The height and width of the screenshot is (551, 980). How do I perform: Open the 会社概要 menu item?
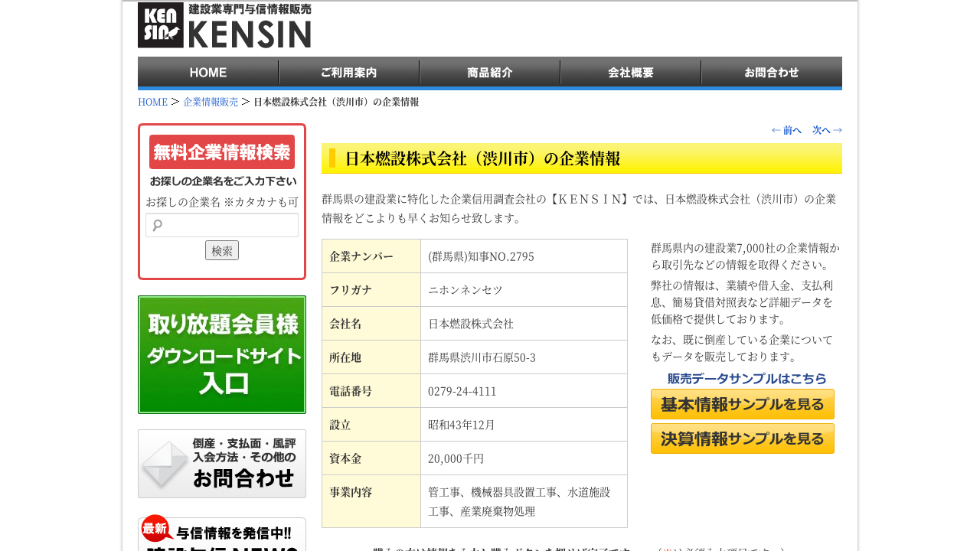(x=631, y=72)
